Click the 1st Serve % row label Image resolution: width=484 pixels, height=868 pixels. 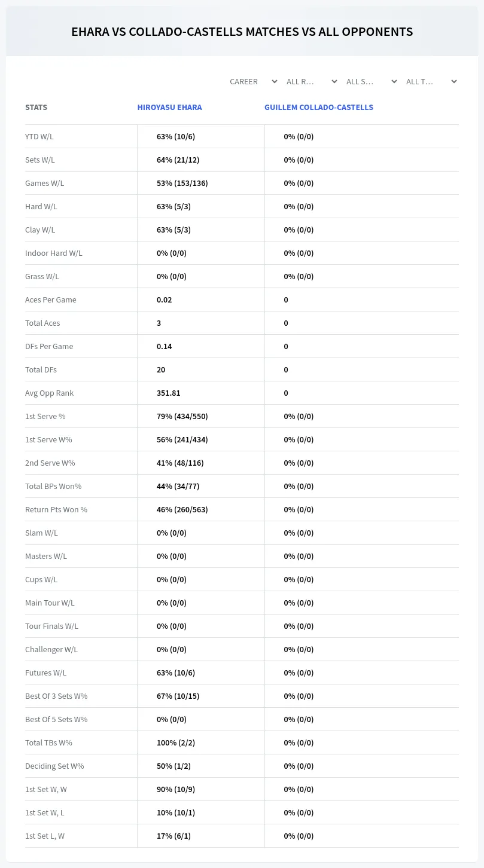[x=45, y=416]
